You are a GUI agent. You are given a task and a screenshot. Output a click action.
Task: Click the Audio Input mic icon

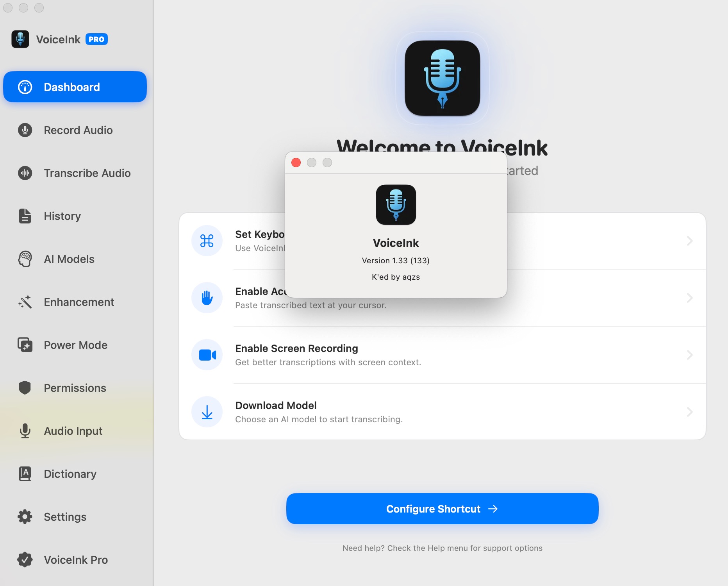point(25,431)
